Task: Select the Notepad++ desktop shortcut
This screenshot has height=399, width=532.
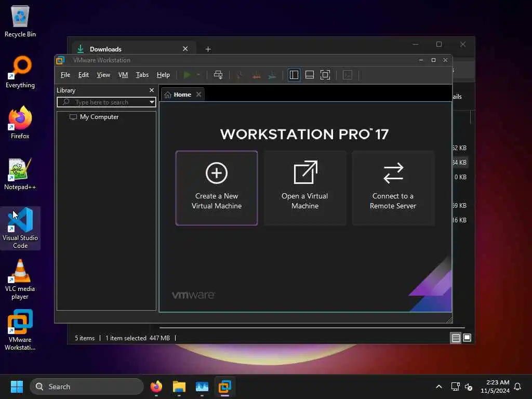Action: click(20, 174)
